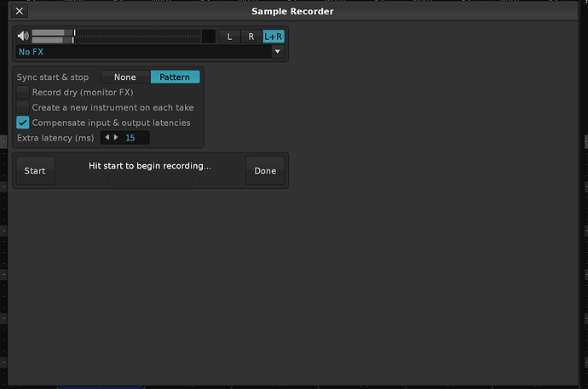Image resolution: width=588 pixels, height=389 pixels.
Task: Toggle the speaker monitor icon
Action: tap(23, 36)
